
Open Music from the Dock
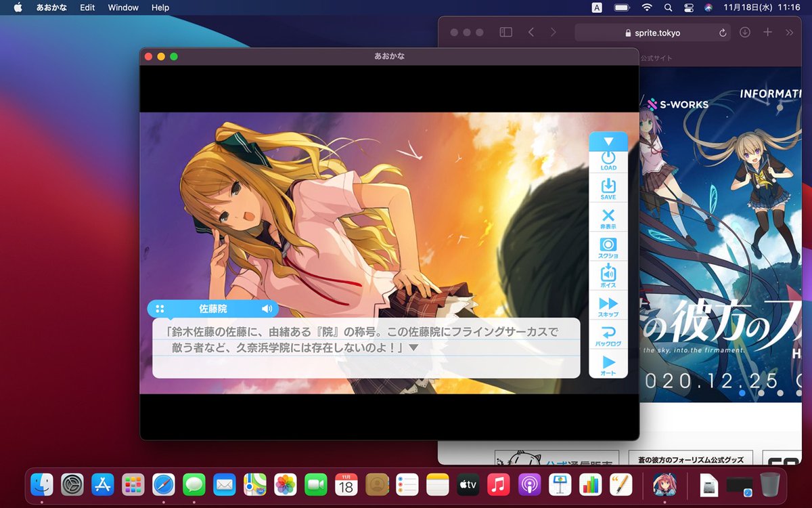(x=499, y=484)
